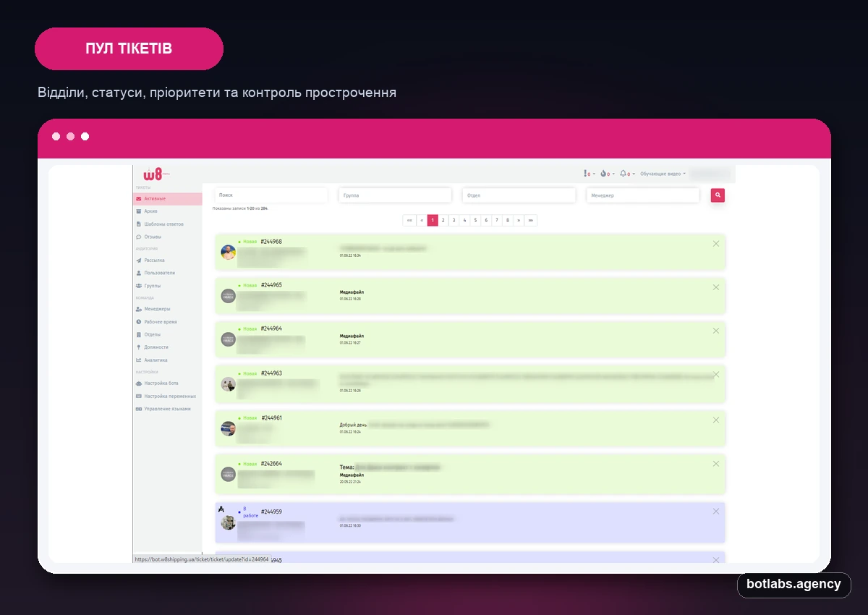
Task: Click the pink magnifier search button
Action: click(x=718, y=195)
